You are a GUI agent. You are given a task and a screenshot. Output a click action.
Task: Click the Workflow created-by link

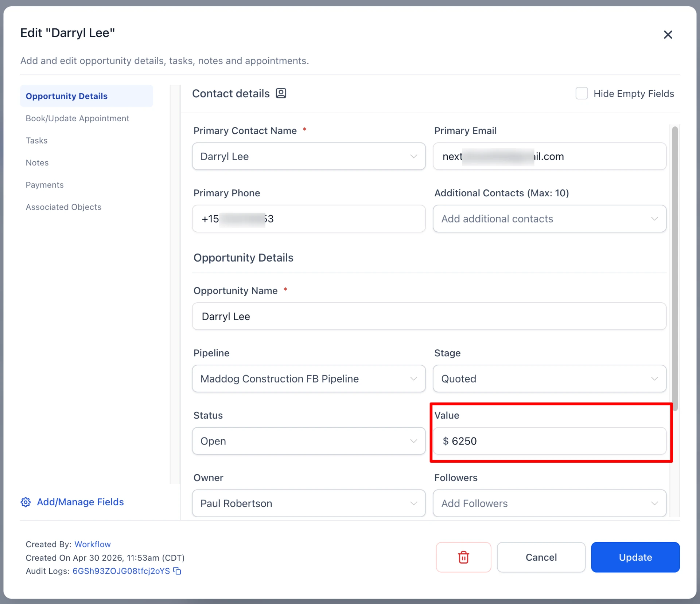pyautogui.click(x=93, y=544)
